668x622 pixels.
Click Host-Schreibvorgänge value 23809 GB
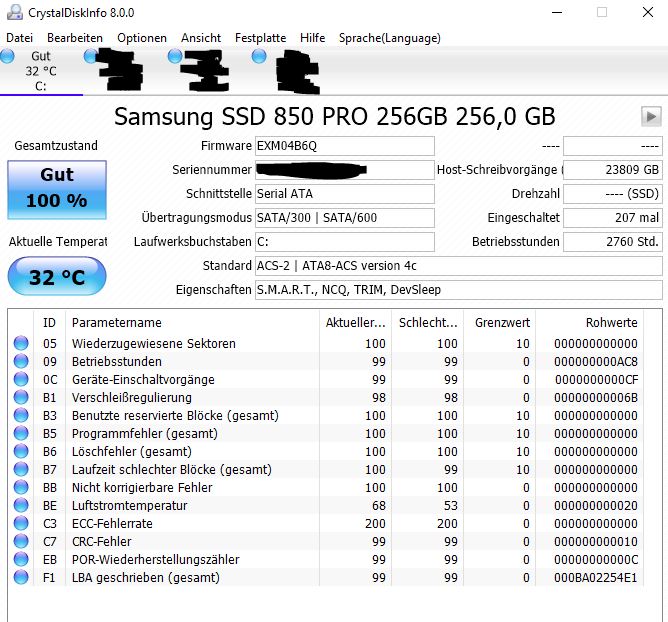[x=613, y=170]
